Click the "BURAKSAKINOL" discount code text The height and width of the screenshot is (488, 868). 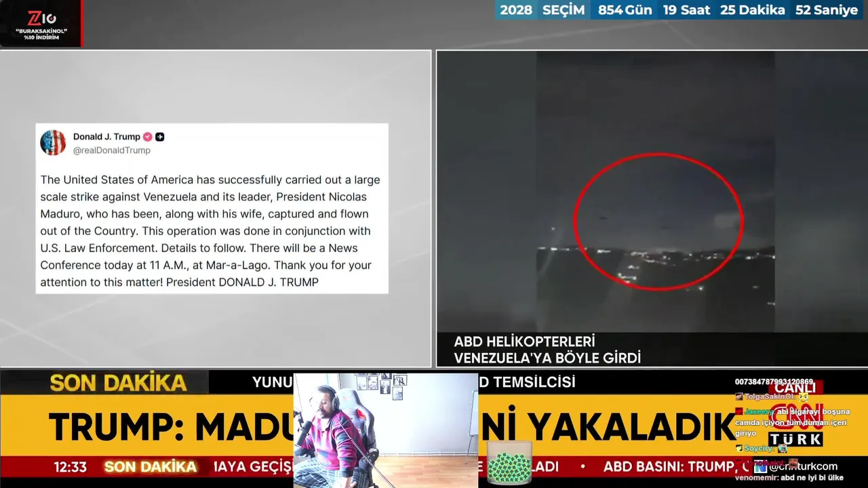[x=41, y=31]
